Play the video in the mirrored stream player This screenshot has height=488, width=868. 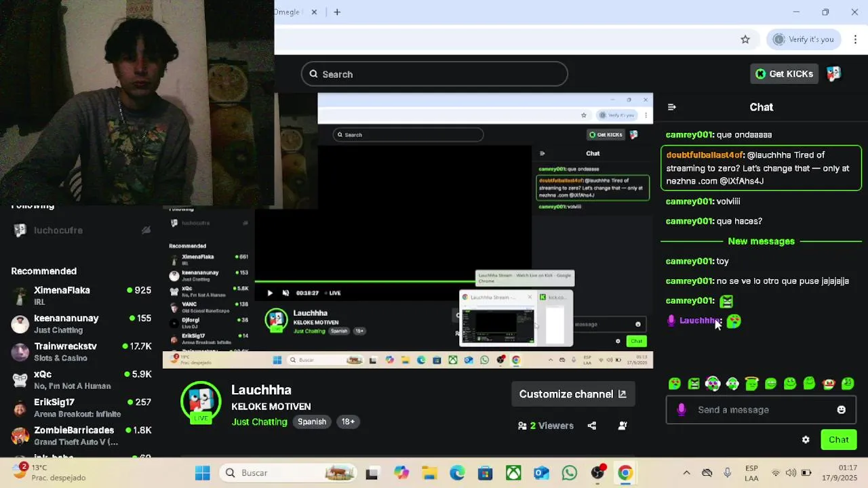pos(270,293)
